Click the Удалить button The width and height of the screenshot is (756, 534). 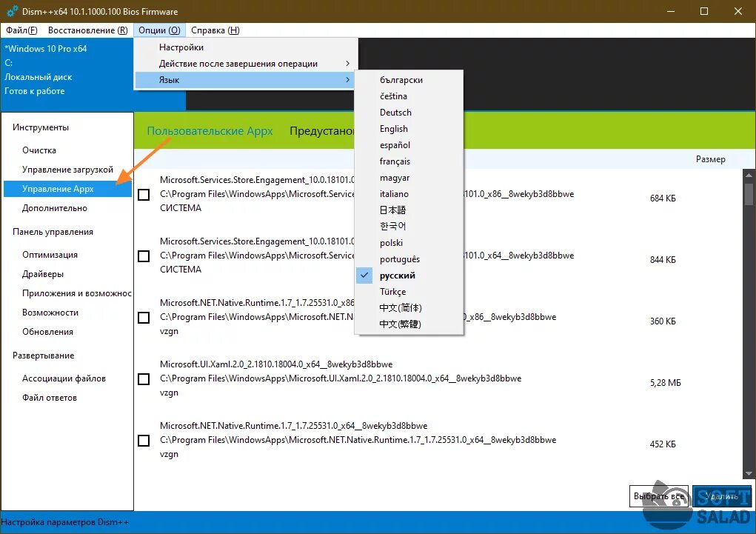click(722, 496)
